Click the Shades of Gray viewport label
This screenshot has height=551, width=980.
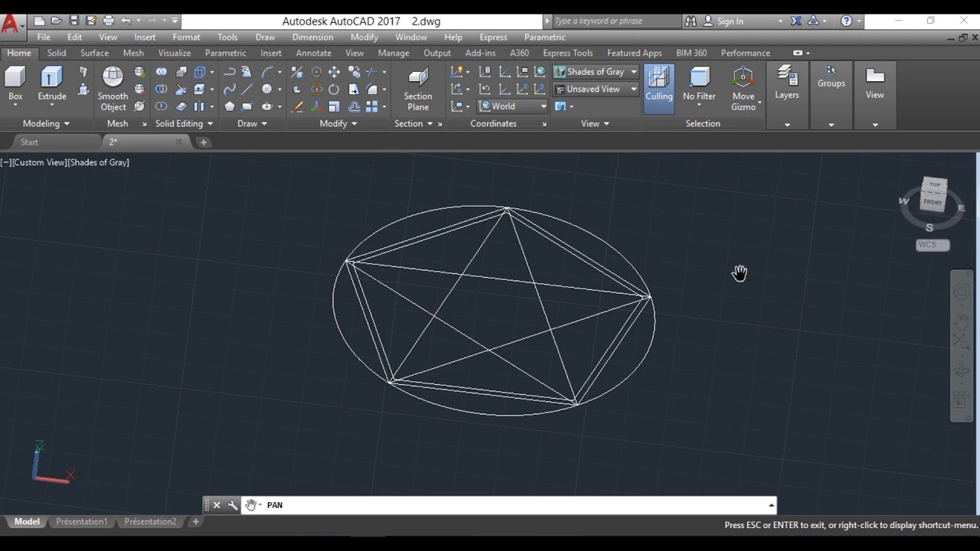tap(99, 162)
